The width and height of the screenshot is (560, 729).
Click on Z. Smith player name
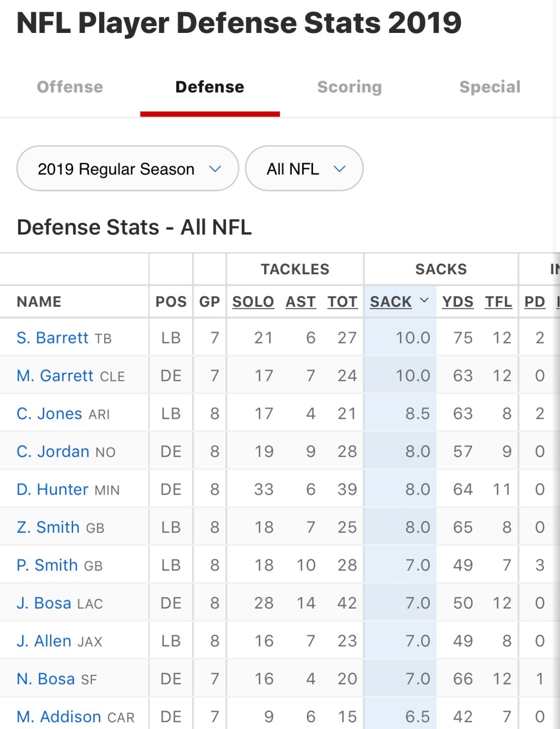coord(48,527)
